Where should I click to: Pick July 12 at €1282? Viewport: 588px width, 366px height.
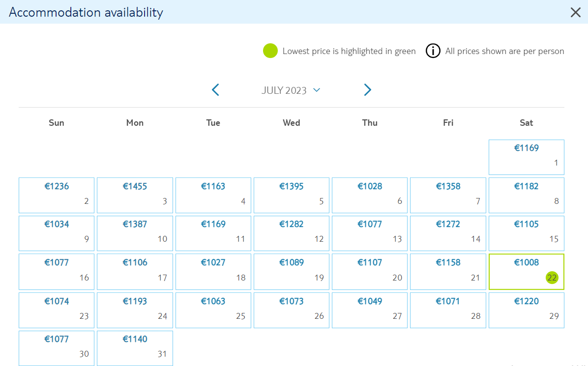click(292, 233)
